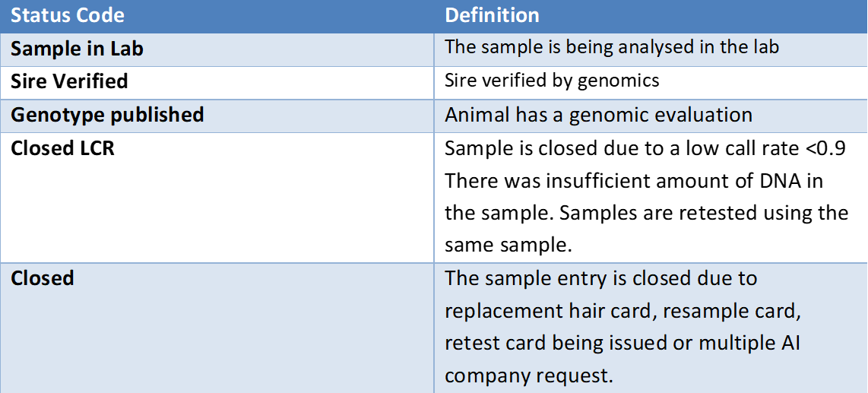The height and width of the screenshot is (393, 868).
Task: Click text 'The sample is being analysed in the lab'
Action: [x=612, y=48]
